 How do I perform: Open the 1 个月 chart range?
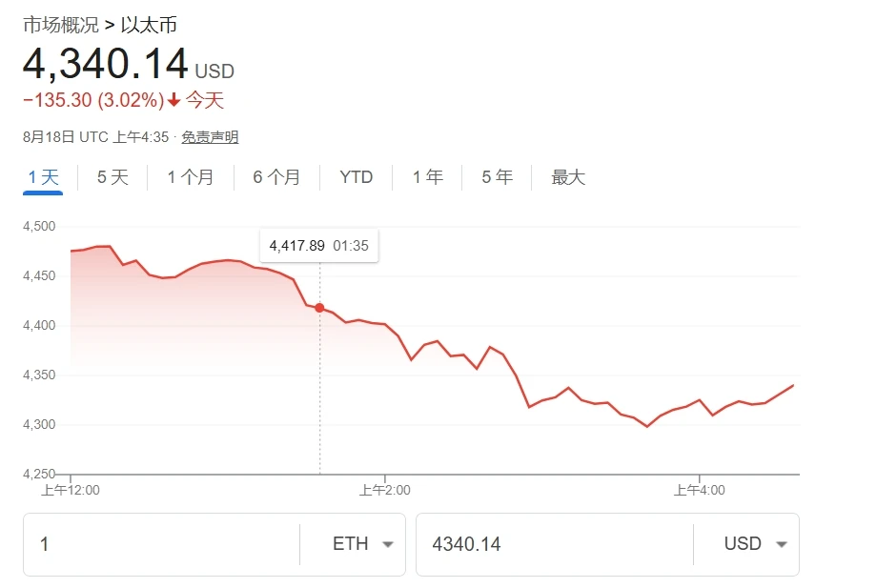(190, 177)
